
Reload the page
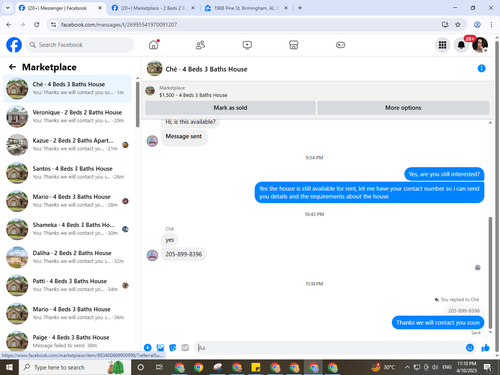pyautogui.click(x=37, y=25)
